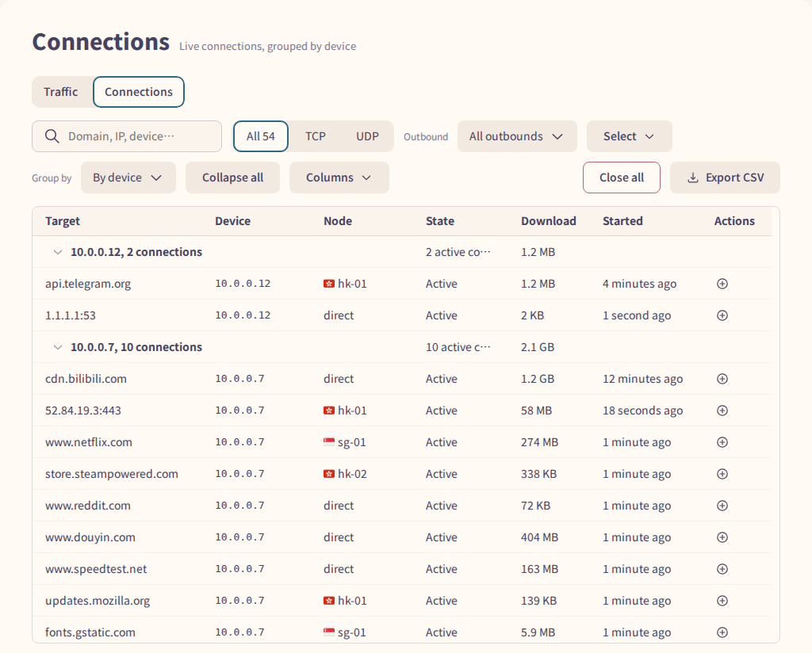The height and width of the screenshot is (653, 812).
Task: Click action icon for 1.1.1.1:53 row
Action: [722, 315]
